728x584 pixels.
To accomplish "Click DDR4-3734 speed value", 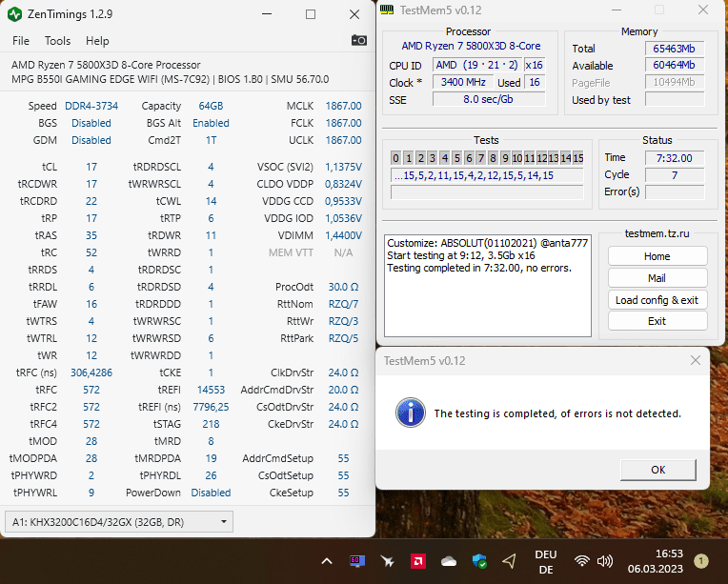I will click(91, 106).
